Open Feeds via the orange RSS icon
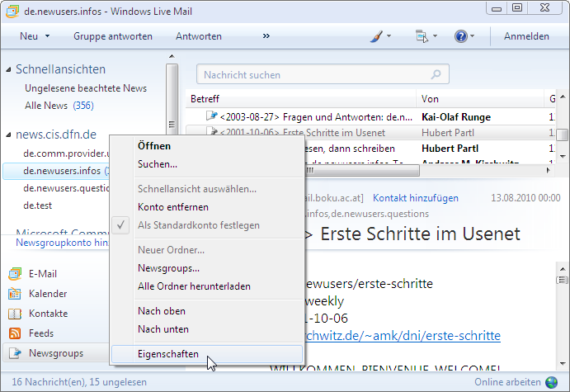Screen dimensions: 570x392 (15, 333)
